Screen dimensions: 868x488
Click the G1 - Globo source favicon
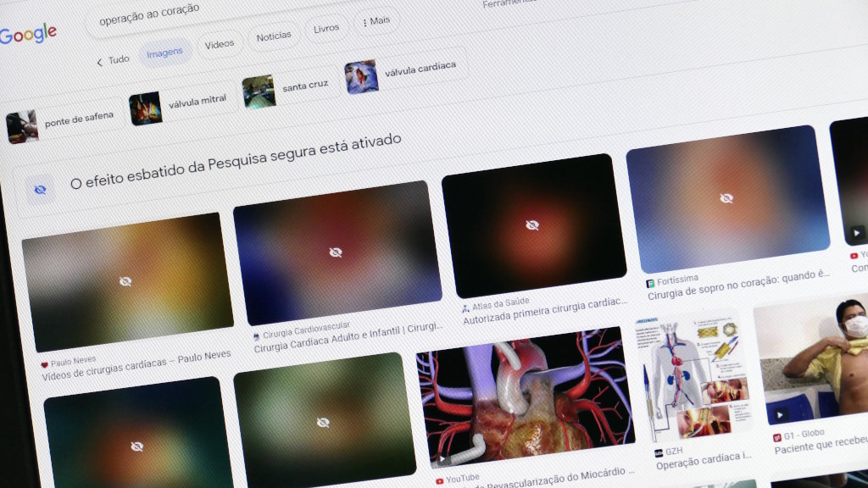[777, 437]
